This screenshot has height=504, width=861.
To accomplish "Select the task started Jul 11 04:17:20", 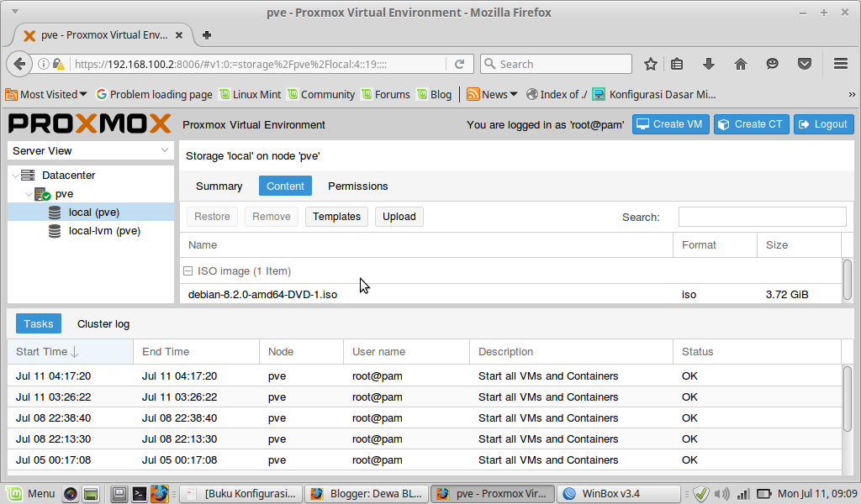I will [x=424, y=376].
